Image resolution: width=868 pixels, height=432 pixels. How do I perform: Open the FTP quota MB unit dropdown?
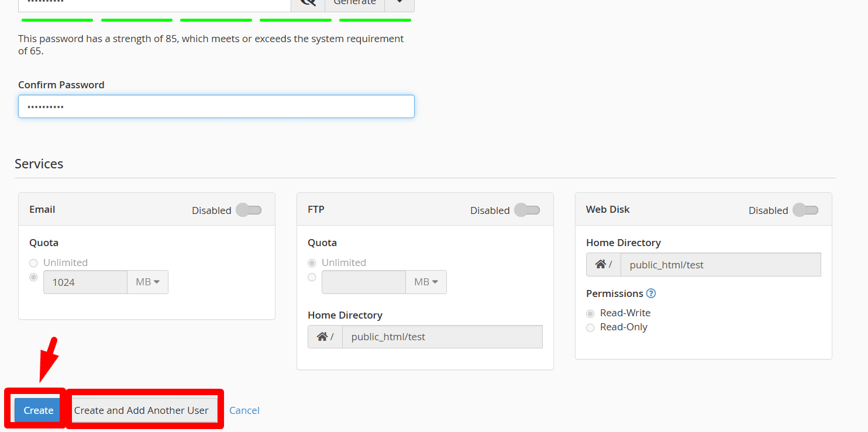pos(426,282)
